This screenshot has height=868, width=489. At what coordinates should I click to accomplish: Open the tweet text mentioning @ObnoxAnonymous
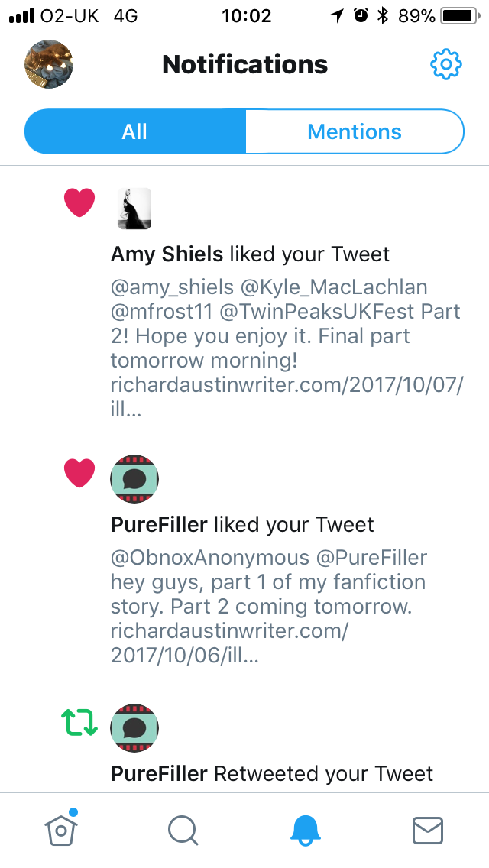click(x=267, y=582)
